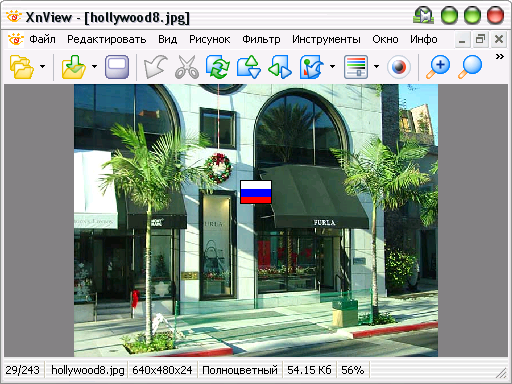Viewport: 512px width, 384px height.
Task: Open the Инструменты menu
Action: tap(326, 39)
